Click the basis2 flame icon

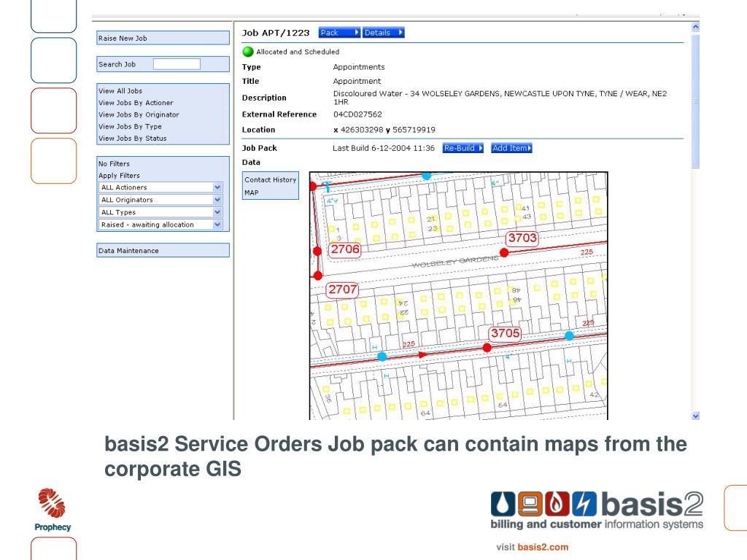pyautogui.click(x=557, y=504)
